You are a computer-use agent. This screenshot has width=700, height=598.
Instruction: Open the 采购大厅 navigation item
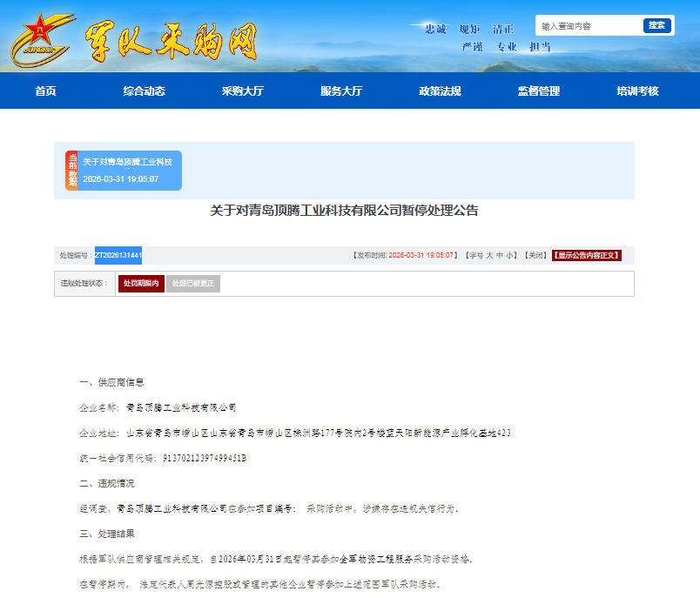click(243, 91)
